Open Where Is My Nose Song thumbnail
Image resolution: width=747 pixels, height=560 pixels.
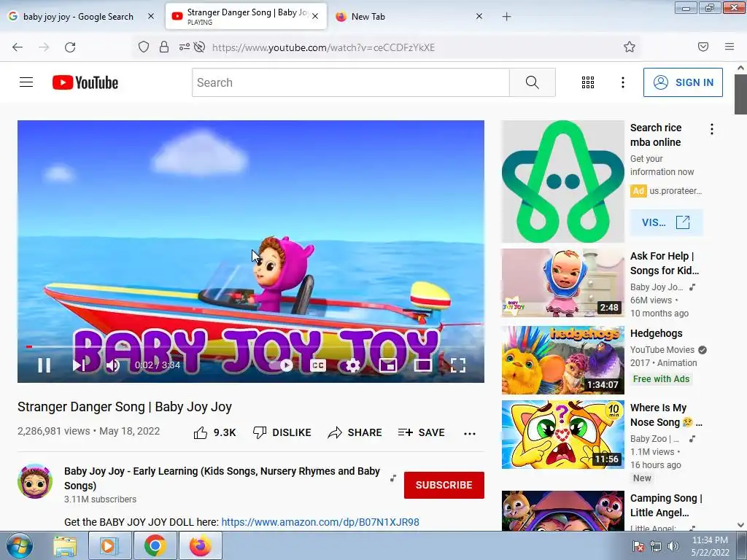pyautogui.click(x=562, y=435)
